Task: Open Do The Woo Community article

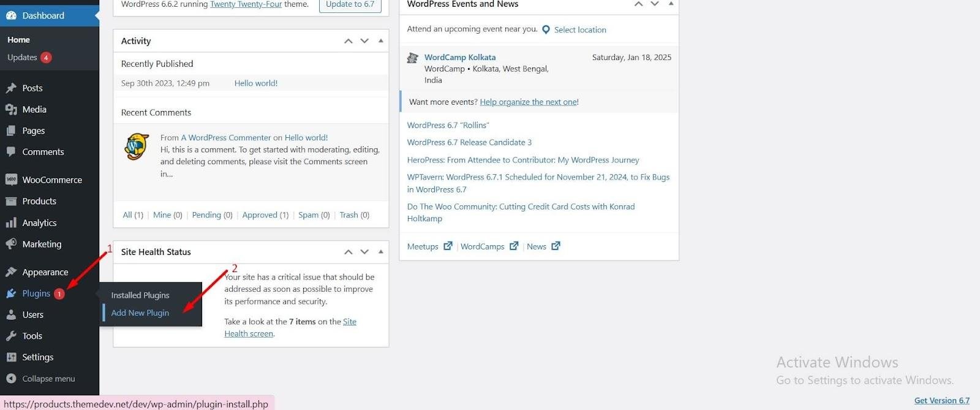Action: (x=521, y=212)
